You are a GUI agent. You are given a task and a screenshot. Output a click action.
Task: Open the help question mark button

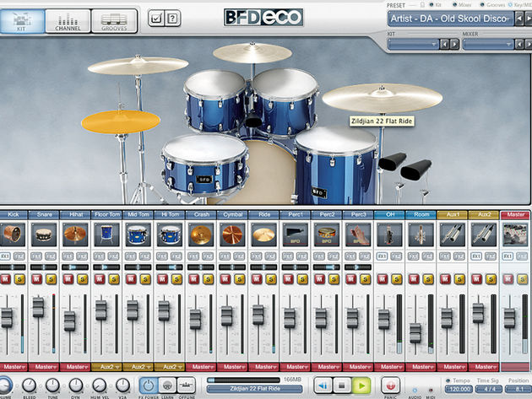pyautogui.click(x=173, y=18)
